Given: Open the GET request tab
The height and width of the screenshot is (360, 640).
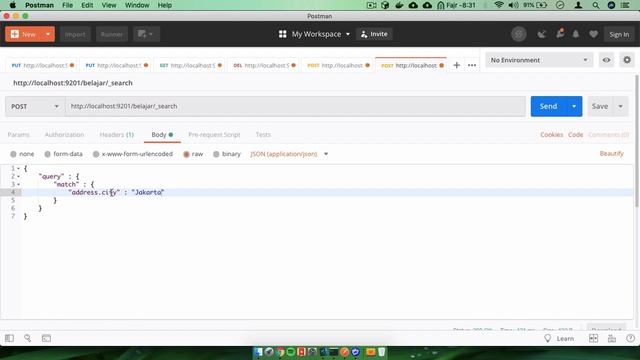Looking at the screenshot, I should click(190, 65).
